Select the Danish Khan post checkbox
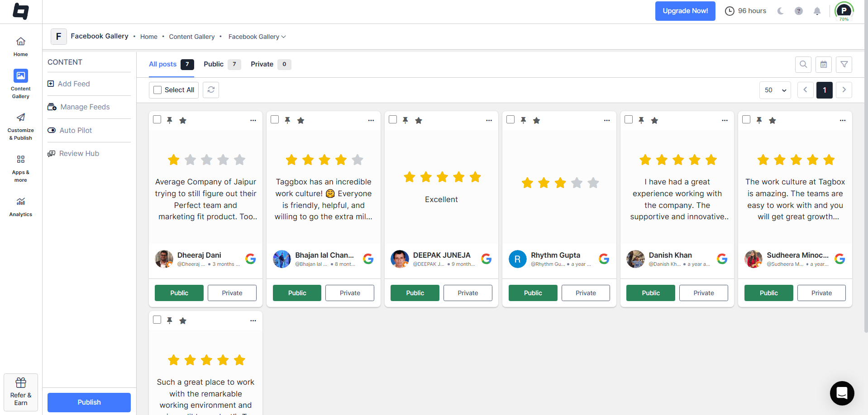 [x=629, y=119]
